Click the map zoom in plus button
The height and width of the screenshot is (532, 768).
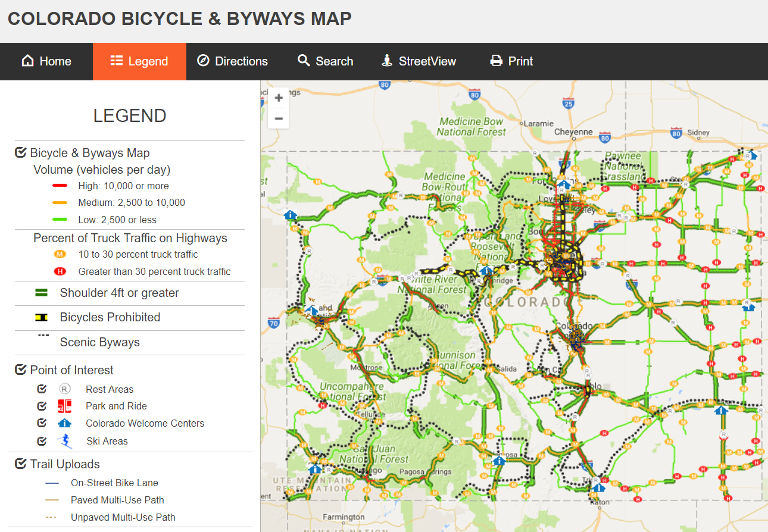278,98
